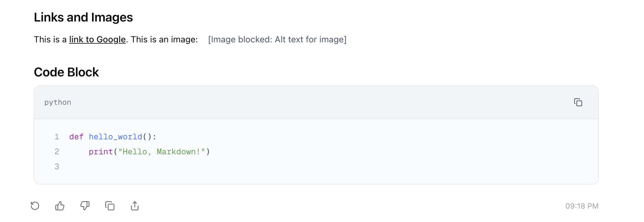
Task: Click the 'def' keyword in the code
Action: click(76, 137)
